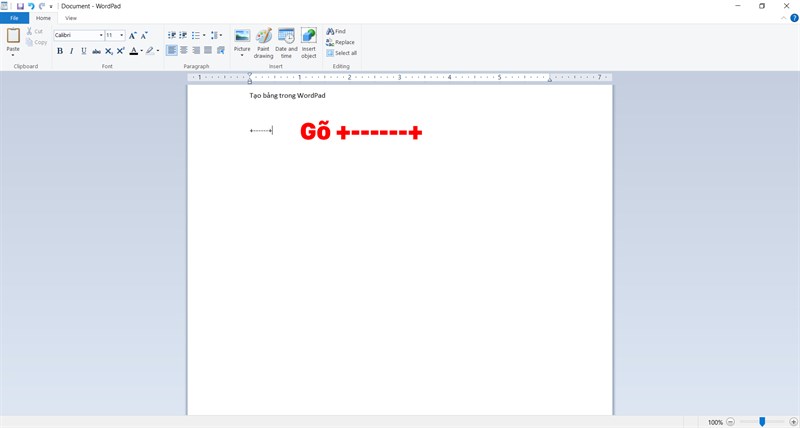
Task: Toggle bold formatting
Action: [x=60, y=51]
